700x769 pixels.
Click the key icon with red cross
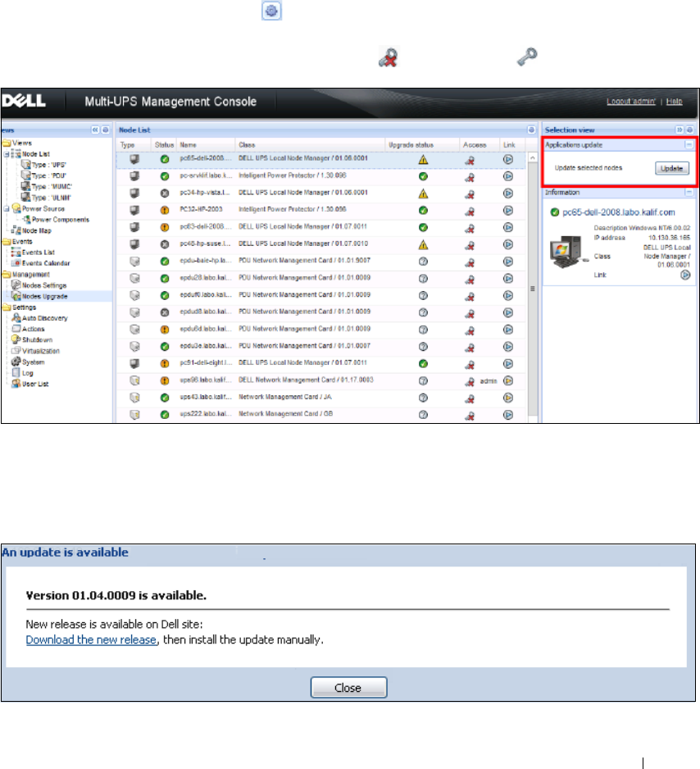(389, 57)
